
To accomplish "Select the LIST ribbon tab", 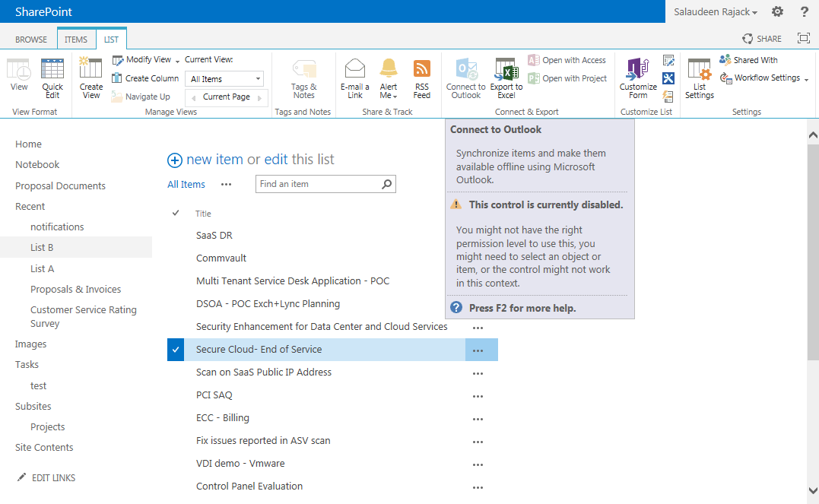I will point(111,40).
